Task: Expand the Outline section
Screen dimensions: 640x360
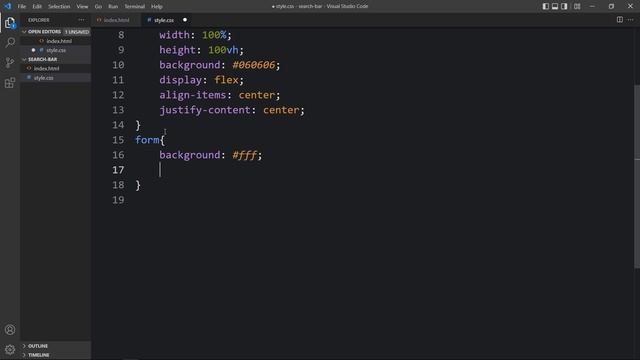Action: pyautogui.click(x=24, y=346)
